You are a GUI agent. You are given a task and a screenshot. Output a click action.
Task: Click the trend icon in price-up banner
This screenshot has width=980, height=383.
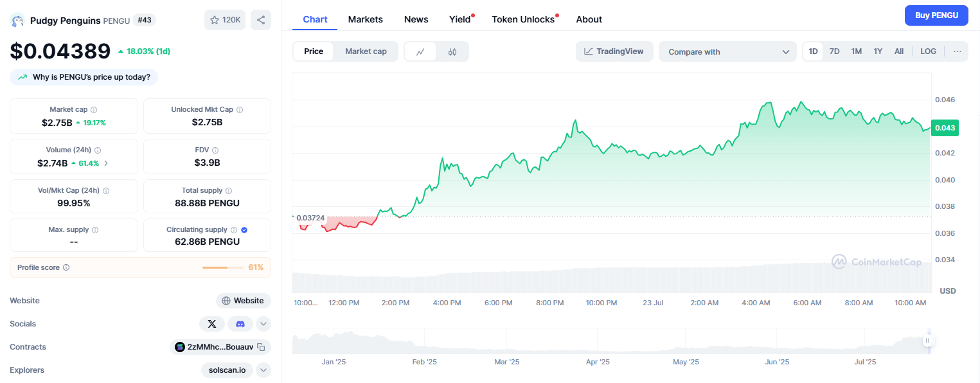click(22, 77)
